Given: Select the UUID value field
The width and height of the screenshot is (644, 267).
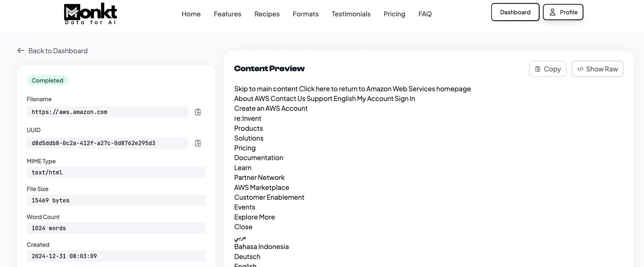Looking at the screenshot, I should (107, 143).
